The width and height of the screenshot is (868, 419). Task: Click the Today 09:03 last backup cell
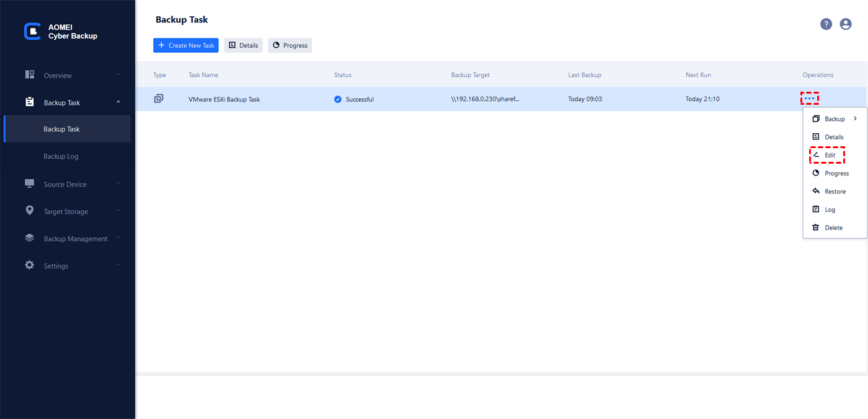click(x=585, y=99)
